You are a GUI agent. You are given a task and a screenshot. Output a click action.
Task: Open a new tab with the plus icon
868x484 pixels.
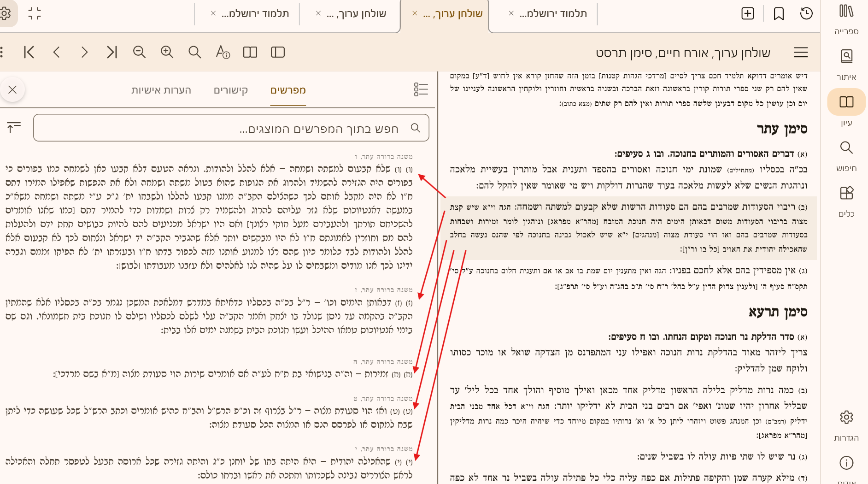(747, 14)
